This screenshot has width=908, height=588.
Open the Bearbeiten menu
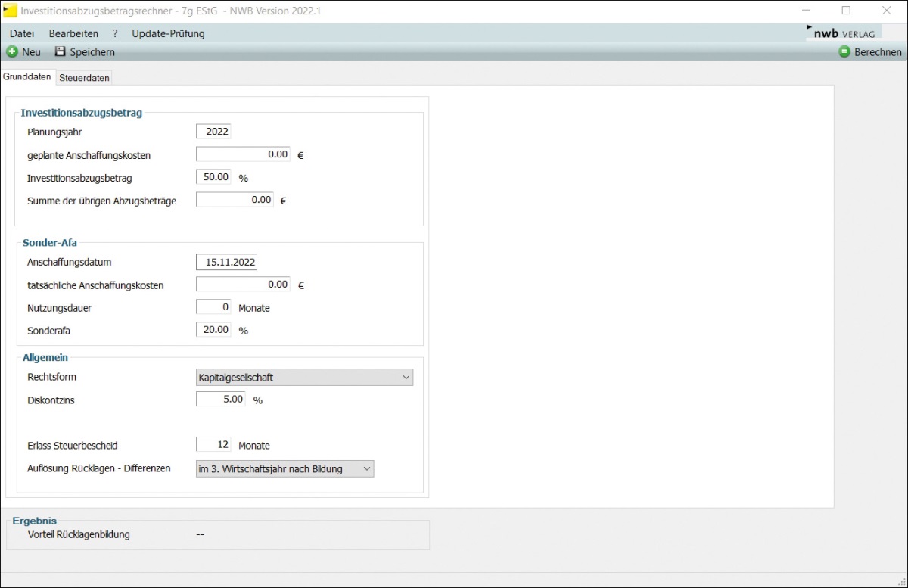[73, 33]
